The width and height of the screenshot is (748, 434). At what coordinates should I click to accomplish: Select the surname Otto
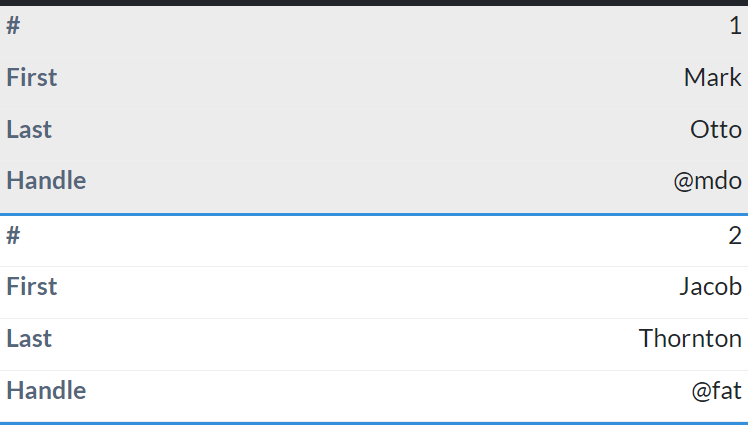pos(715,130)
